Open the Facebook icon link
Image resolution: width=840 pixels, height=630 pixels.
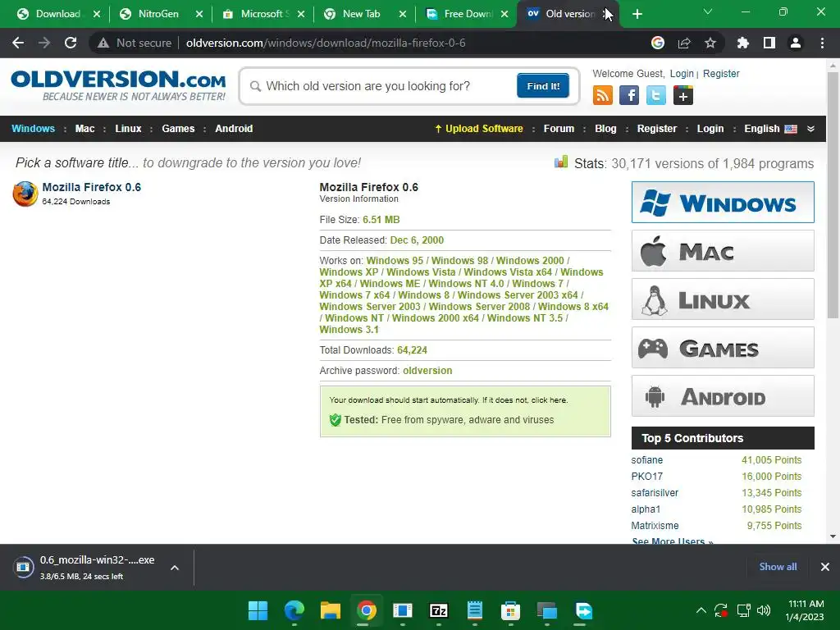[x=629, y=95]
